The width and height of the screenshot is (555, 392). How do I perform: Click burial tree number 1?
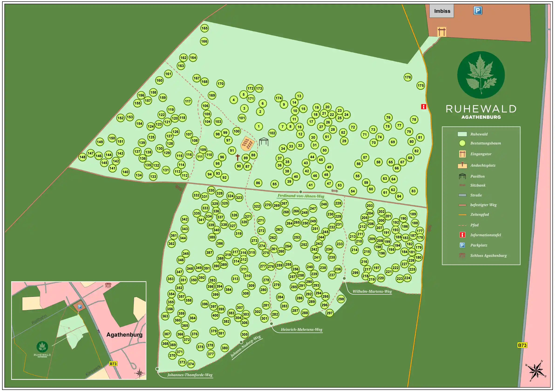(x=258, y=126)
